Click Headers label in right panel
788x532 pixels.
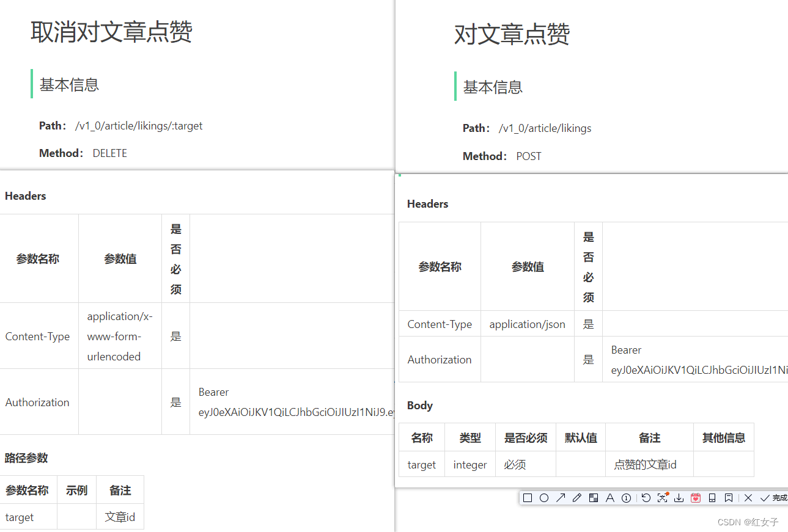[428, 204]
